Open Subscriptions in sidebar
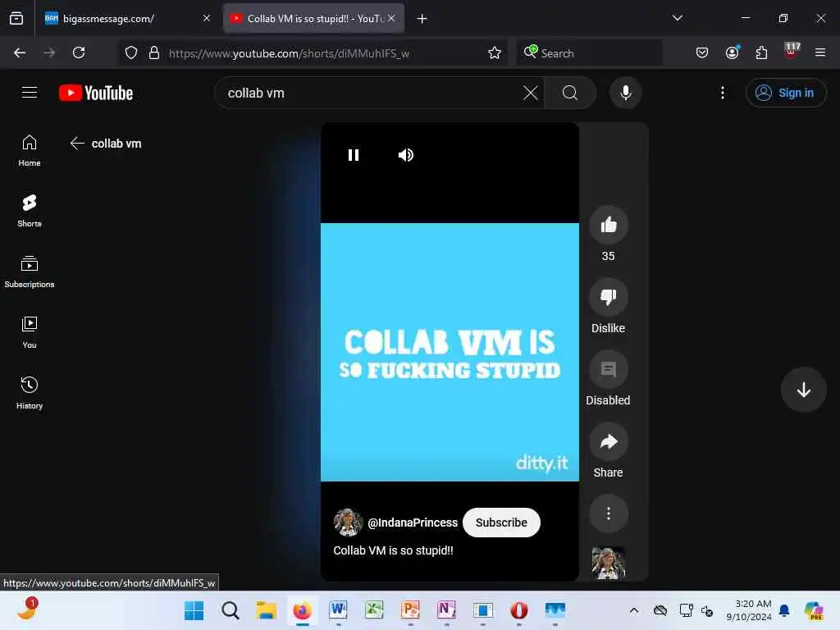Image resolution: width=840 pixels, height=630 pixels. point(30,272)
